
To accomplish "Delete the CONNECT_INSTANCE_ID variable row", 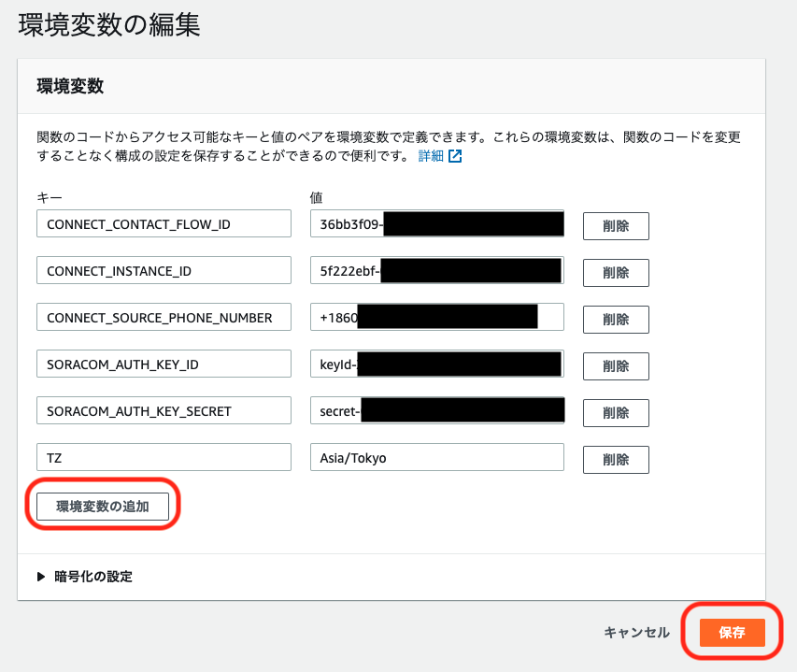I will 616,273.
